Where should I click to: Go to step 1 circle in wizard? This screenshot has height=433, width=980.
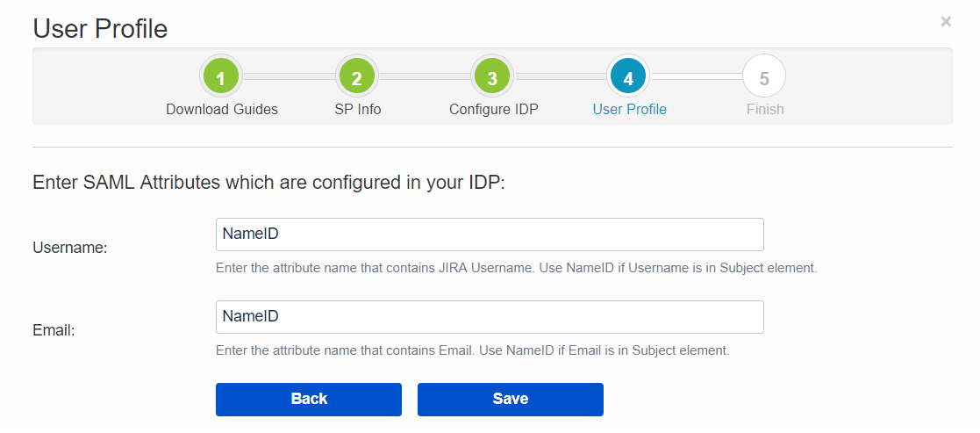click(220, 77)
